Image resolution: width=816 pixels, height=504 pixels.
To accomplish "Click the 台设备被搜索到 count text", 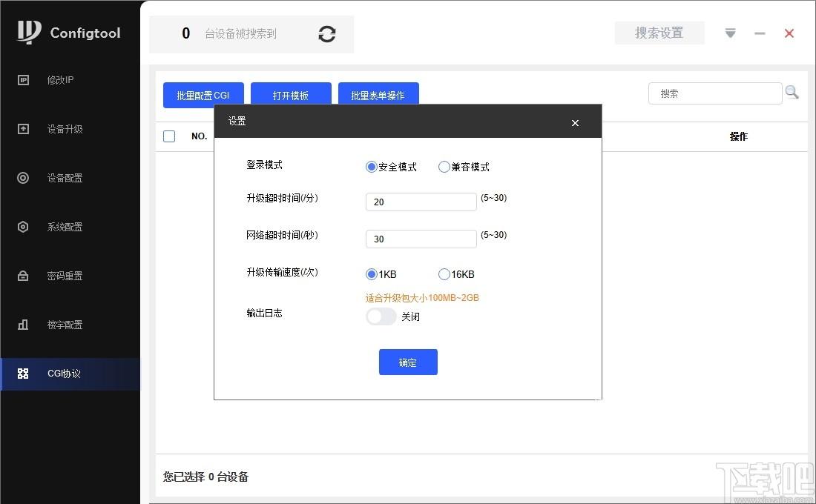I will click(240, 34).
